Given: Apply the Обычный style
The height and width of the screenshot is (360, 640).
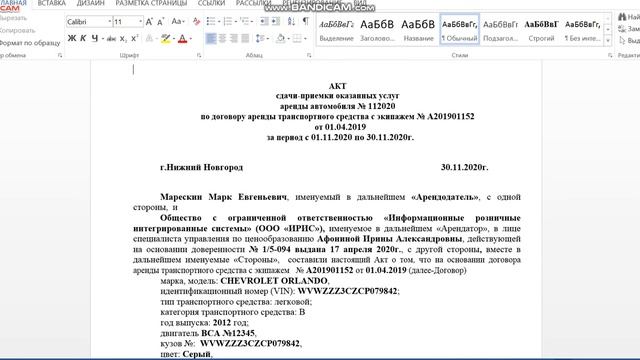Looking at the screenshot, I should (x=460, y=29).
